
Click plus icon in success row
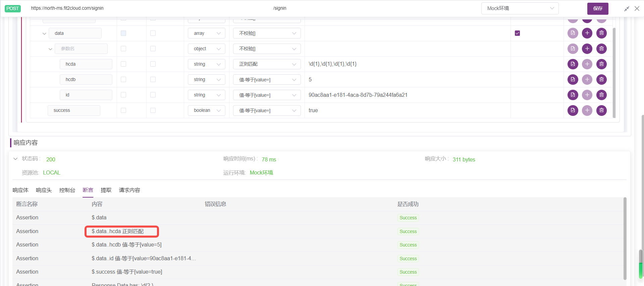[x=587, y=110]
